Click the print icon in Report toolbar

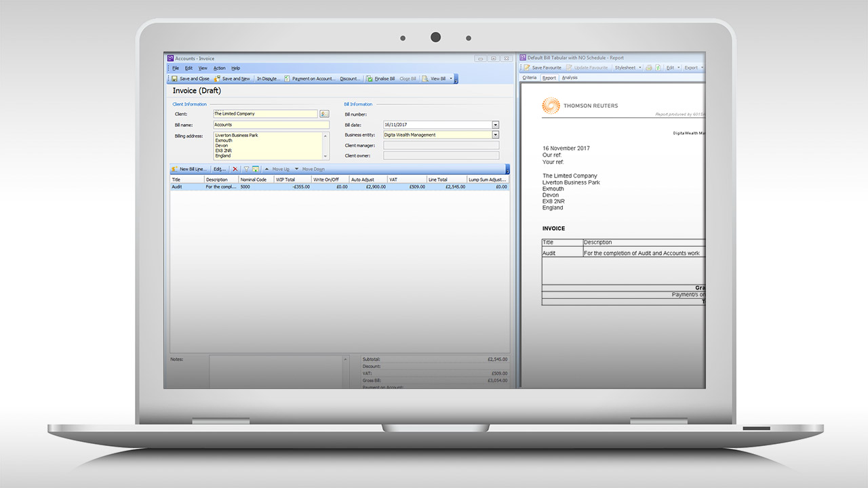(649, 68)
